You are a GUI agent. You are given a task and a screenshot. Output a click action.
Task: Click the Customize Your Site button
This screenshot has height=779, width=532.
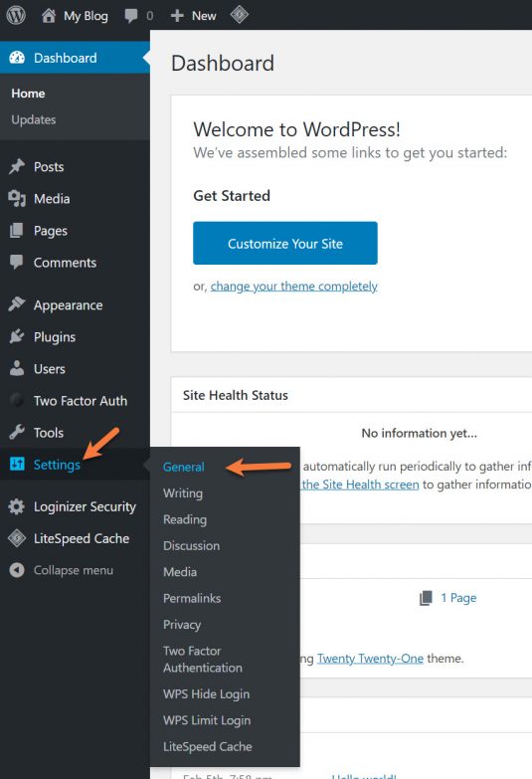click(x=285, y=244)
